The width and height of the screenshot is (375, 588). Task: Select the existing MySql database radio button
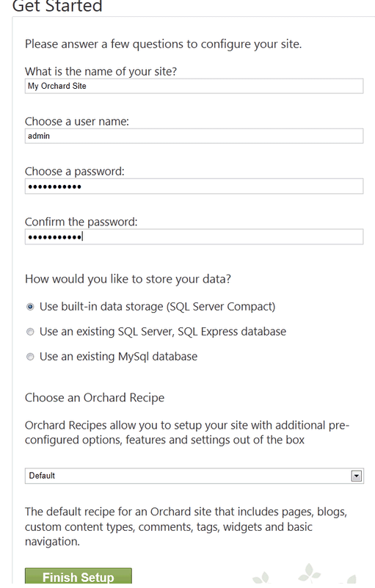[30, 357]
